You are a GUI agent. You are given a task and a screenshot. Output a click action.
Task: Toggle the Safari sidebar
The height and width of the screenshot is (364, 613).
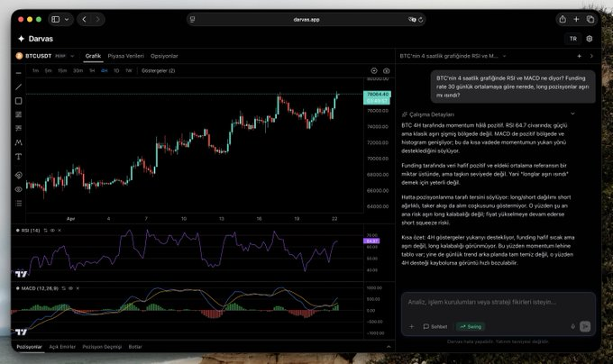pos(56,19)
